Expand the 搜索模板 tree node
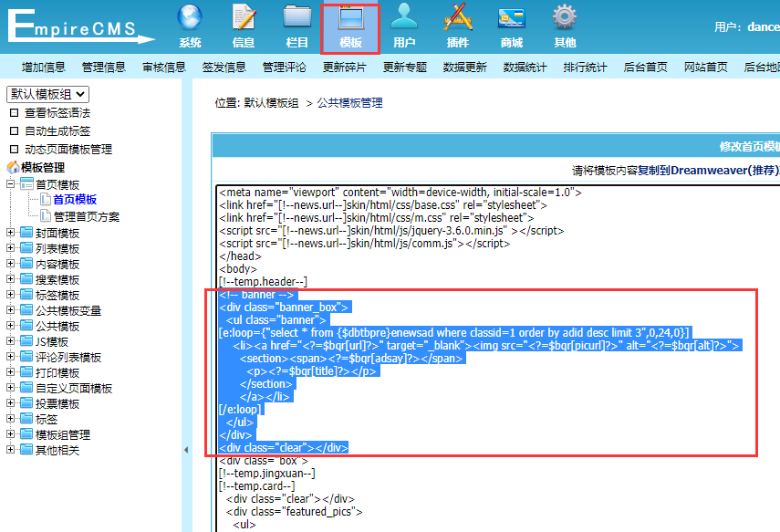 point(10,278)
